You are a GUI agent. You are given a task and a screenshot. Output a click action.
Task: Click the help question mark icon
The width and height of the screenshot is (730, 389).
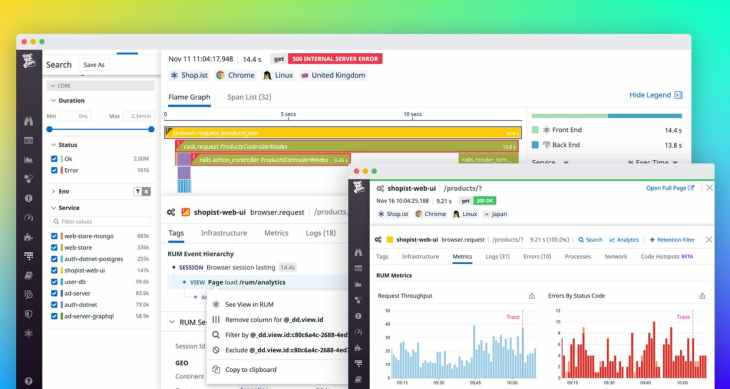pos(29,381)
